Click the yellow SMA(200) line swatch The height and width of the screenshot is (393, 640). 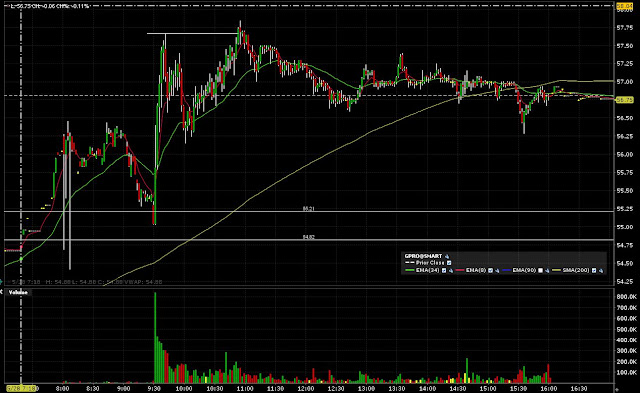556,270
